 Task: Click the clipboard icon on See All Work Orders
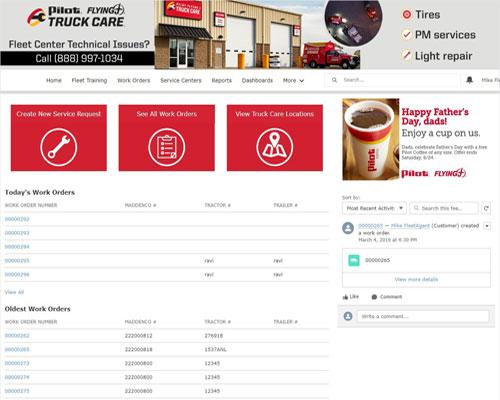[167, 147]
